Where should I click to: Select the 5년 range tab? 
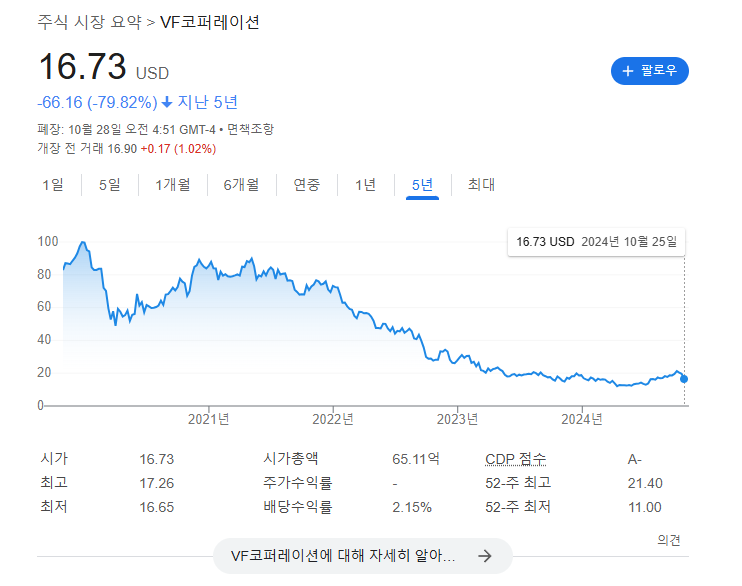422,184
